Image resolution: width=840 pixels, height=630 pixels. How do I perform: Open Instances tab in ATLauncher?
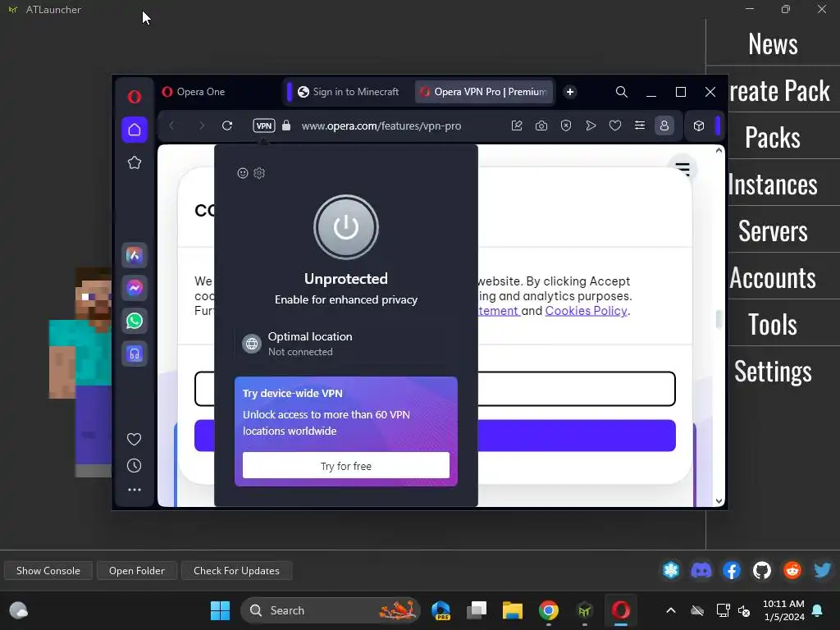[773, 185]
